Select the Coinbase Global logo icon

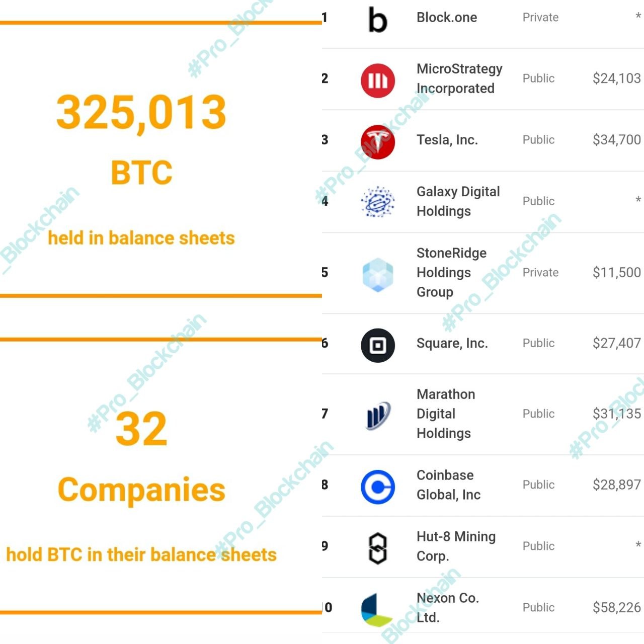coord(378,487)
